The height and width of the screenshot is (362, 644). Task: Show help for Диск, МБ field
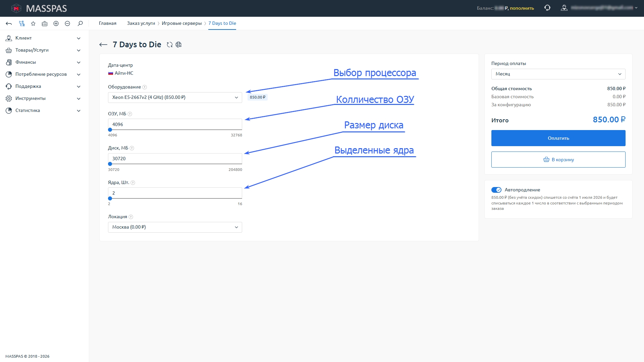tap(132, 148)
